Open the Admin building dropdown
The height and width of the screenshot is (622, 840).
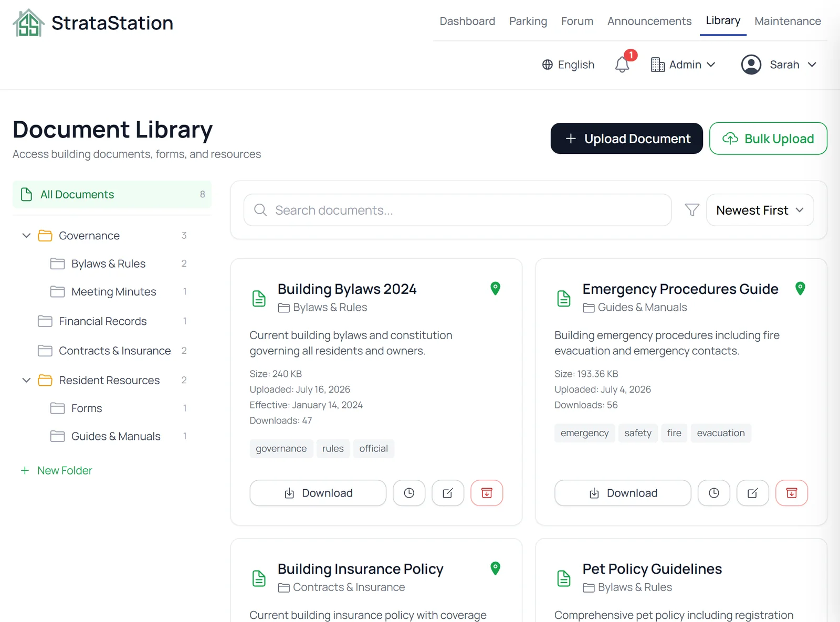pos(683,65)
